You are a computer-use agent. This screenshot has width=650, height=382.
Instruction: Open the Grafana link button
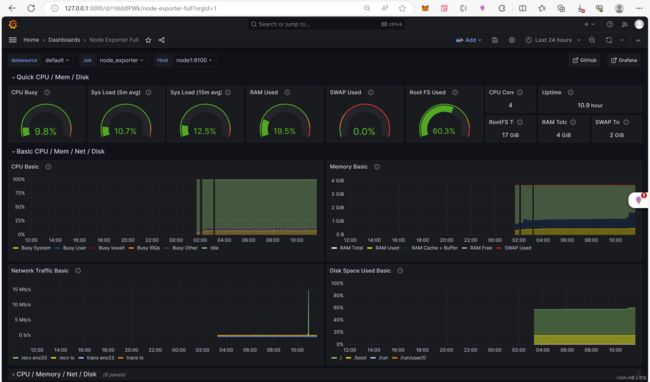[x=624, y=60]
